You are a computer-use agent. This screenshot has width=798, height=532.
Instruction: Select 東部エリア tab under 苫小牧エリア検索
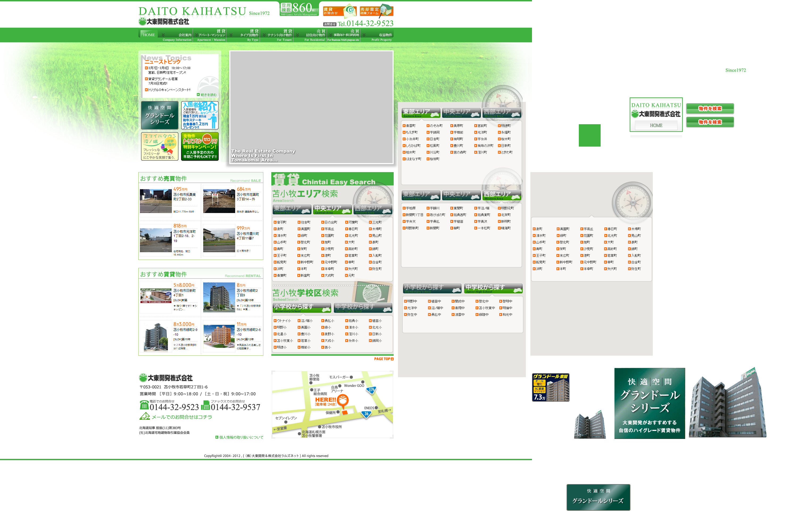[x=292, y=209]
